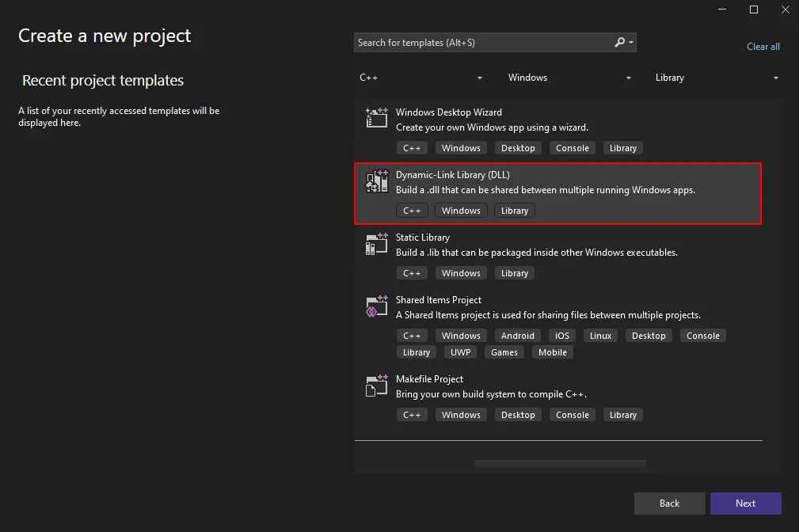
Task: Click the Games tag under Shared Items Project
Action: (x=504, y=352)
